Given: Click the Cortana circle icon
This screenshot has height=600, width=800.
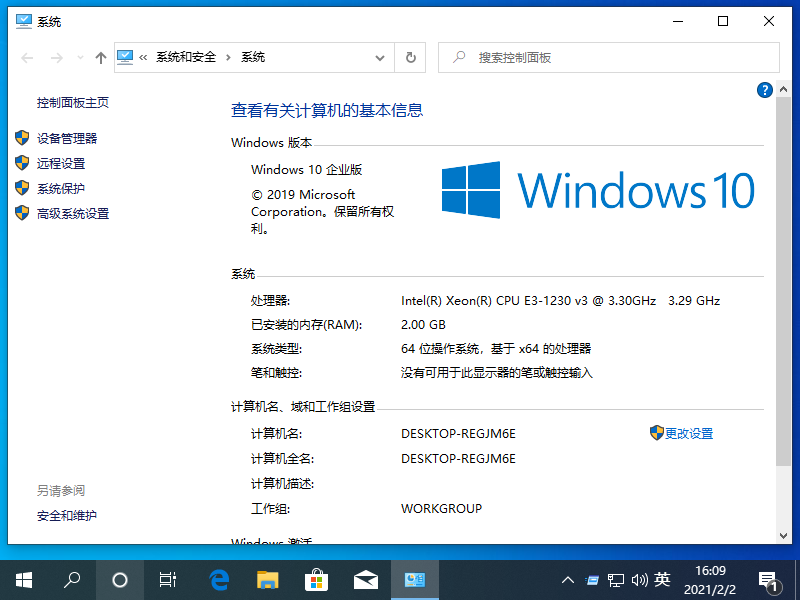Looking at the screenshot, I should tap(120, 579).
